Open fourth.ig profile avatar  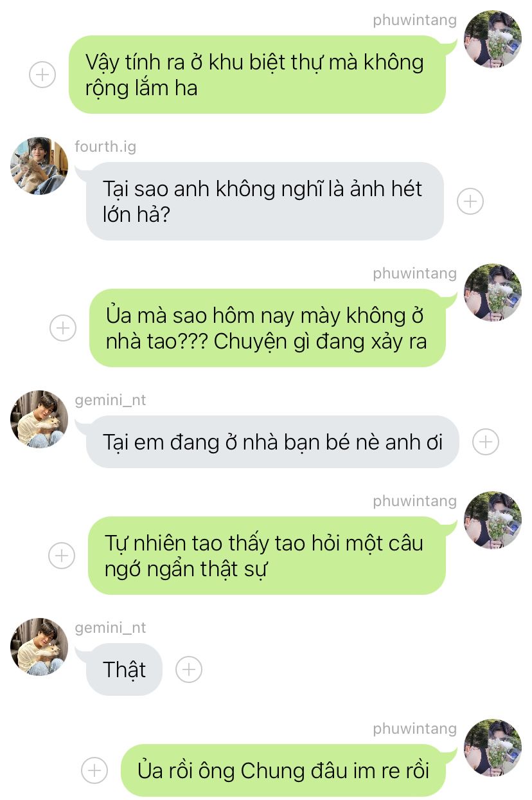pos(39,165)
